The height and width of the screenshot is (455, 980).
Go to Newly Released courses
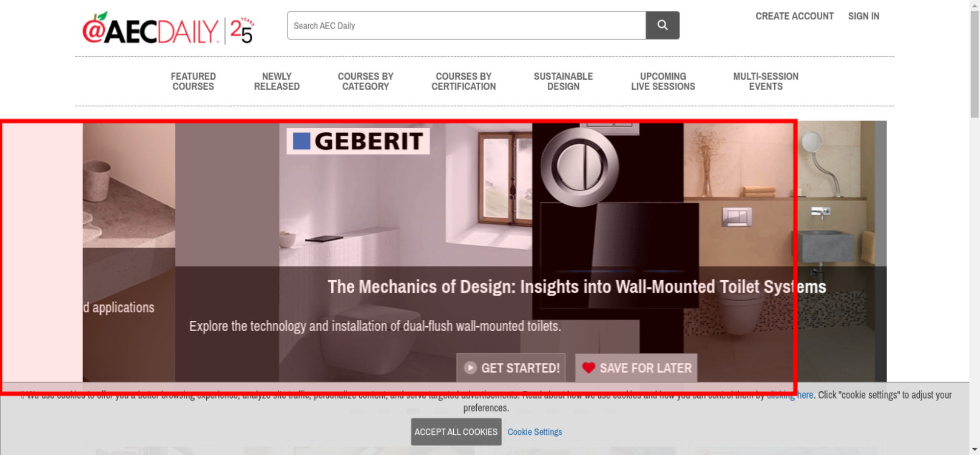click(x=277, y=81)
